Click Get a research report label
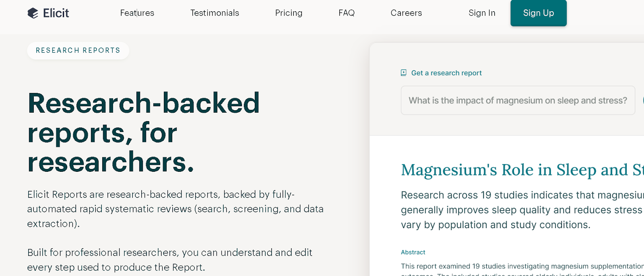 click(x=446, y=73)
